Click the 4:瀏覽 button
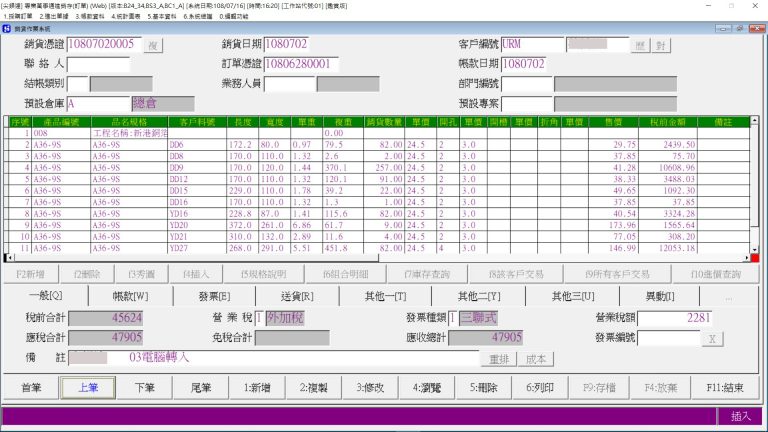Image resolution: width=768 pixels, height=432 pixels. [427, 387]
